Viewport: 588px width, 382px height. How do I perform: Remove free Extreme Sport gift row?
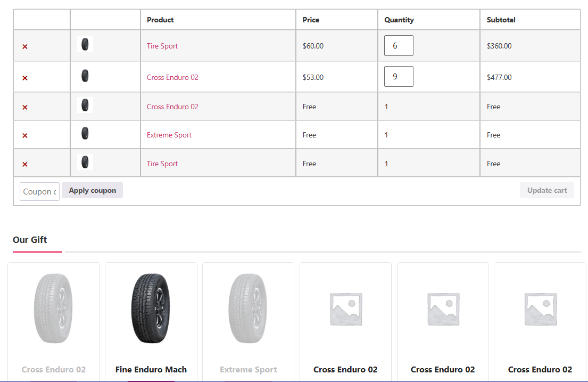25,135
